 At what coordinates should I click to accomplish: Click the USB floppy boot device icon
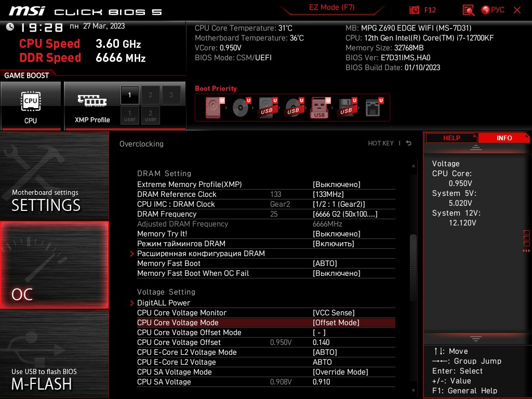347,108
